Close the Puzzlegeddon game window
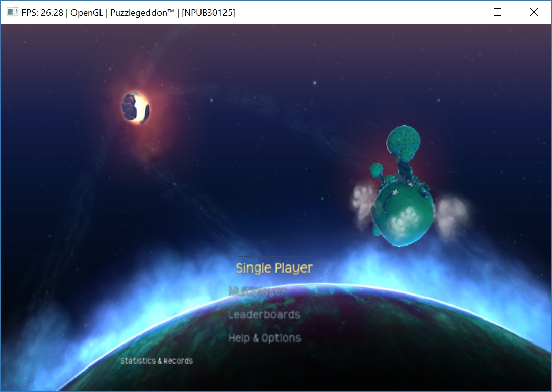This screenshot has height=392, width=552. [534, 12]
